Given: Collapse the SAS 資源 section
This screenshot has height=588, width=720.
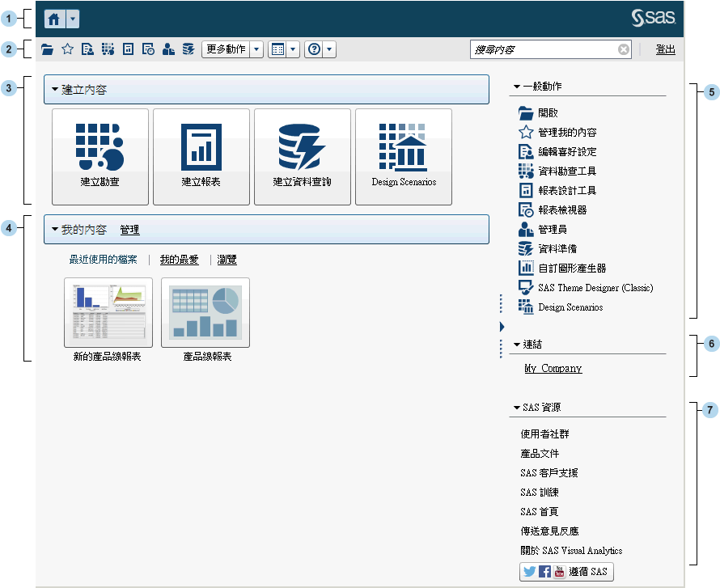Looking at the screenshot, I should click(x=517, y=408).
